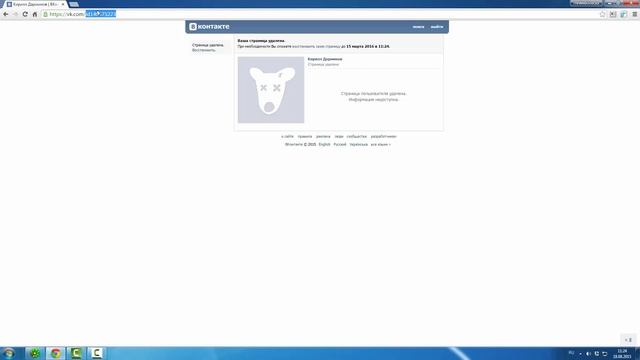The width and height of the screenshot is (640, 360).
Task: Click the 'восстановить свою страницу' link
Action: (x=316, y=47)
